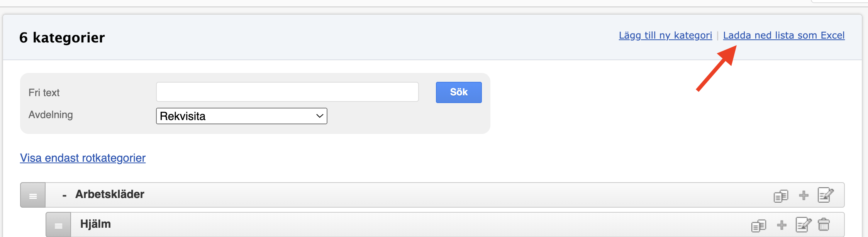868x237 pixels.
Task: Open edit for the Hjälm category
Action: point(804,224)
